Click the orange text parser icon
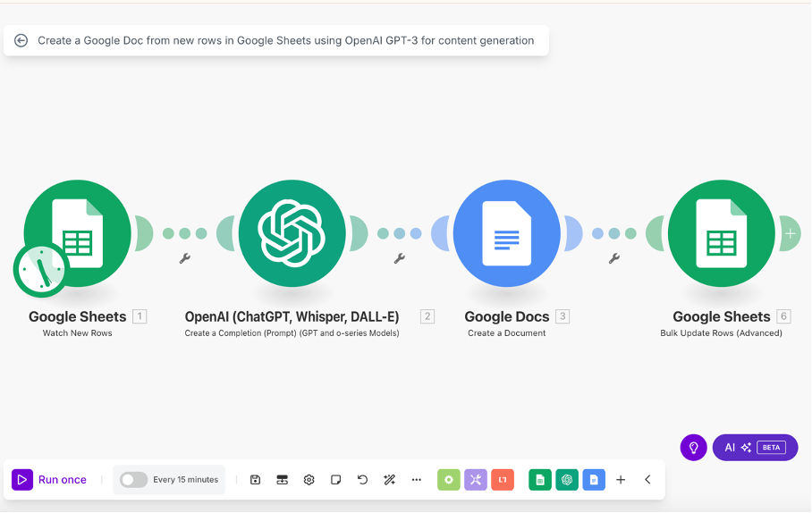The height and width of the screenshot is (513, 812). [x=502, y=480]
